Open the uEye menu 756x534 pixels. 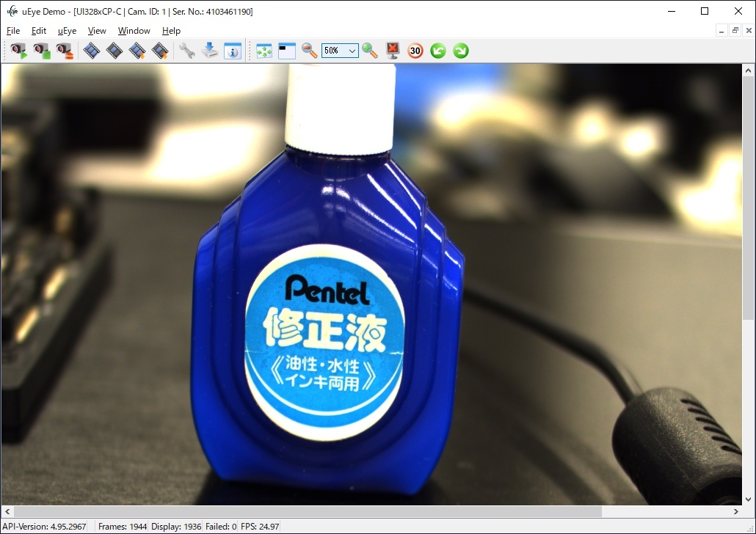point(67,31)
